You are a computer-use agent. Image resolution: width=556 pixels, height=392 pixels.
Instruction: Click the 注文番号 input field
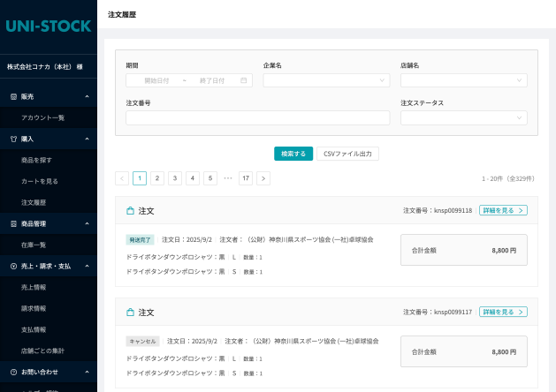[x=189, y=117]
